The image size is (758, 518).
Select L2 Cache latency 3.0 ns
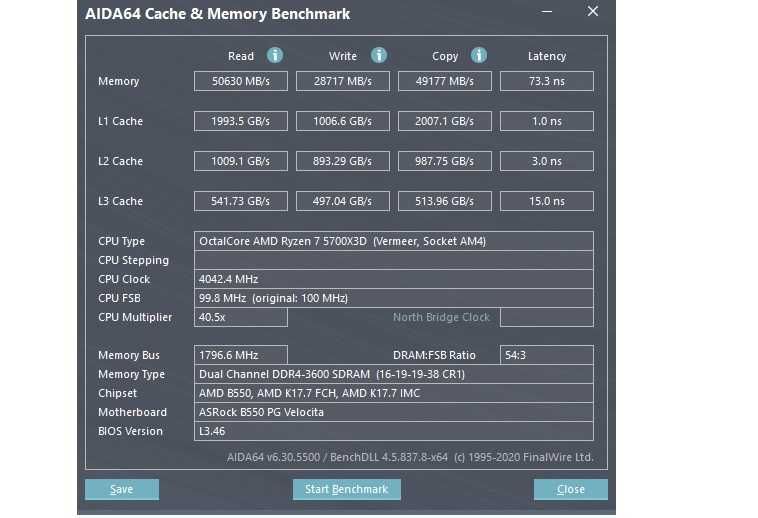coord(547,161)
